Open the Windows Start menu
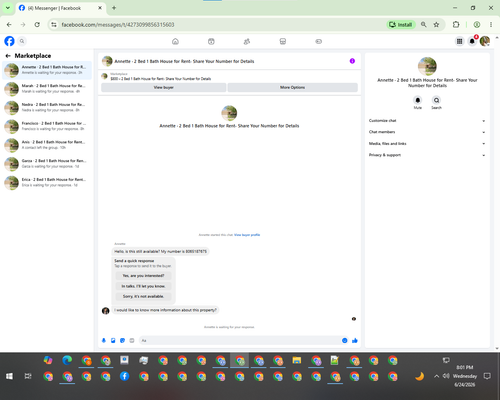500x400 pixels. coord(9,376)
